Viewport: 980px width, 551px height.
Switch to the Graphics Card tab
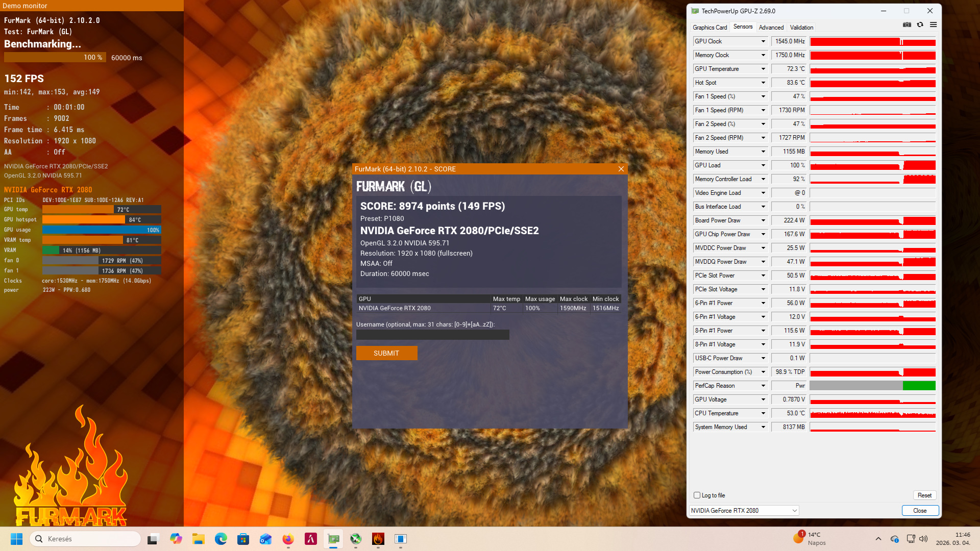coord(709,28)
